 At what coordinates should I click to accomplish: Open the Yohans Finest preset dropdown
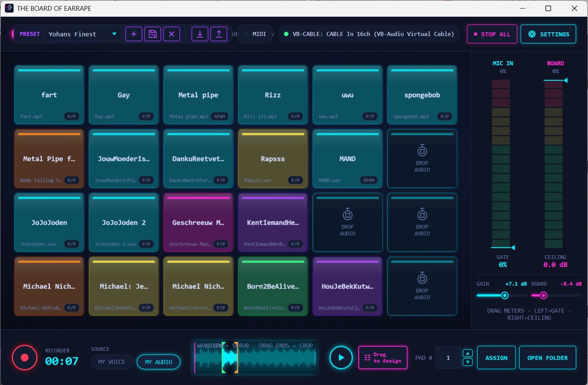click(83, 34)
